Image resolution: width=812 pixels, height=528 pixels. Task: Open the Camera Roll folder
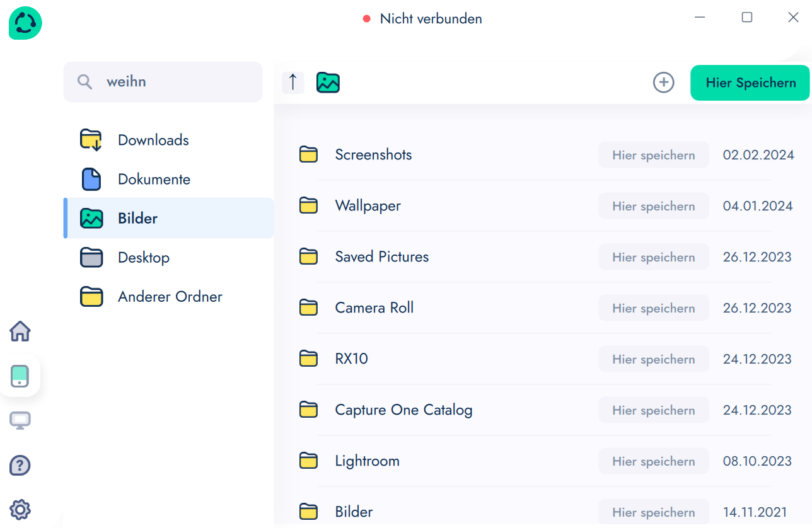click(x=374, y=308)
